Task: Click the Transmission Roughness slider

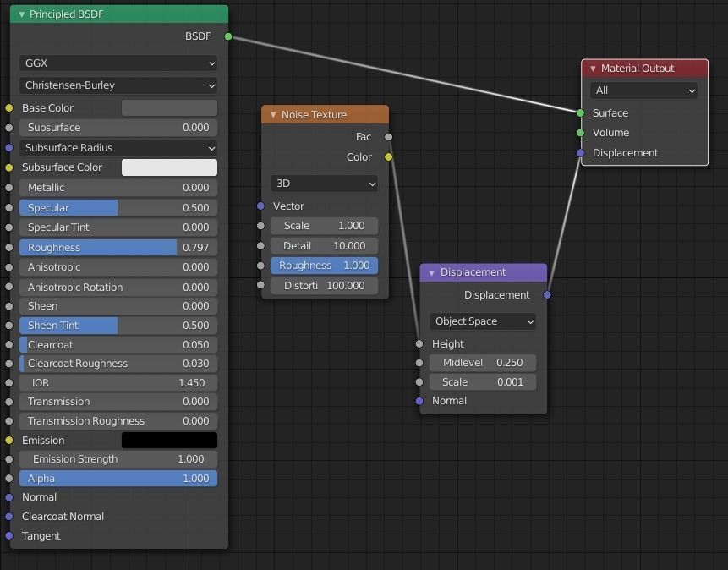Action: [118, 421]
